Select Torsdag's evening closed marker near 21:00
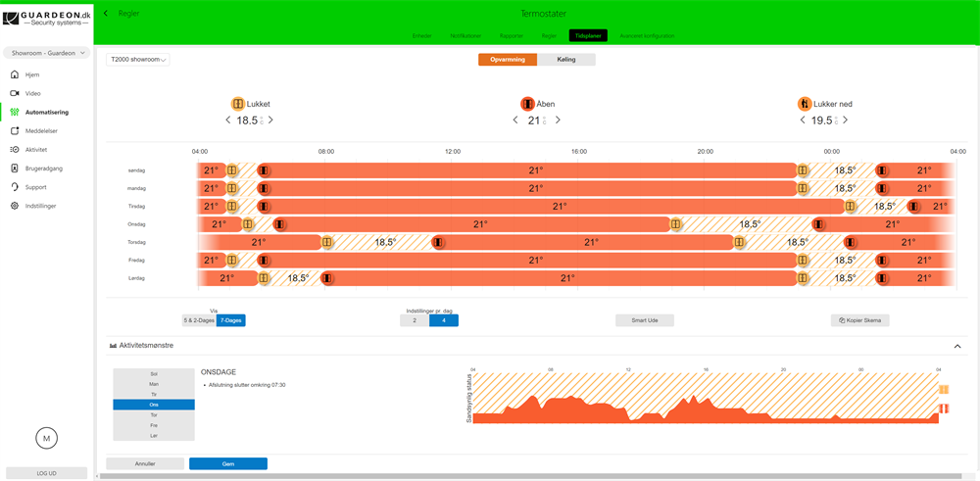This screenshot has height=481, width=980. 739,242
